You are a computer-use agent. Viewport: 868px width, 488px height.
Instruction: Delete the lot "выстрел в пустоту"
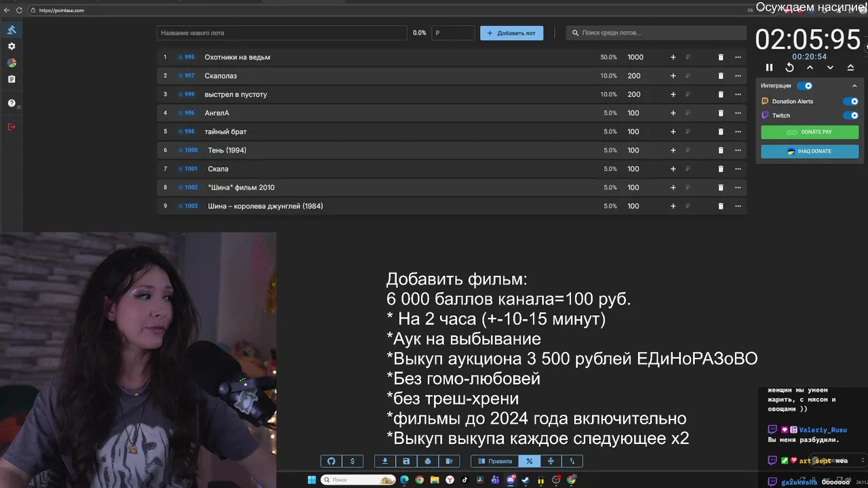(x=721, y=95)
